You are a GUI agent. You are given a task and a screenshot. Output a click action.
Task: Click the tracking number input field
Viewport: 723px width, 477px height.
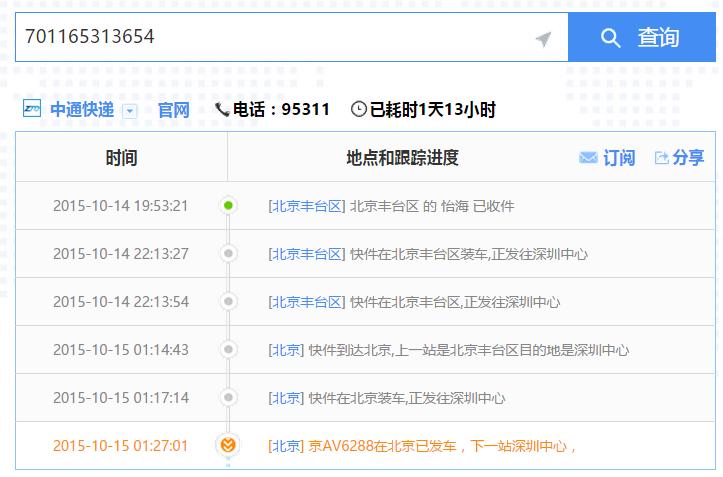tap(270, 38)
